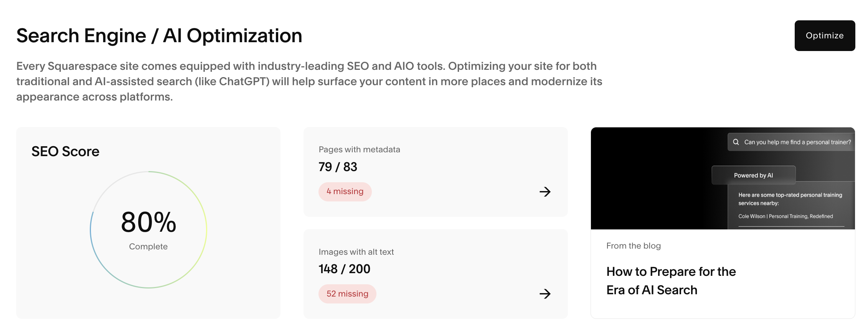
Task: Select the SEO Score heading
Action: (x=65, y=152)
